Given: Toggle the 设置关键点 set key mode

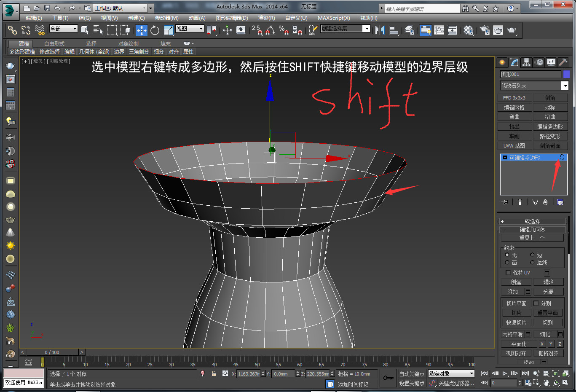Looking at the screenshot, I should [412, 383].
